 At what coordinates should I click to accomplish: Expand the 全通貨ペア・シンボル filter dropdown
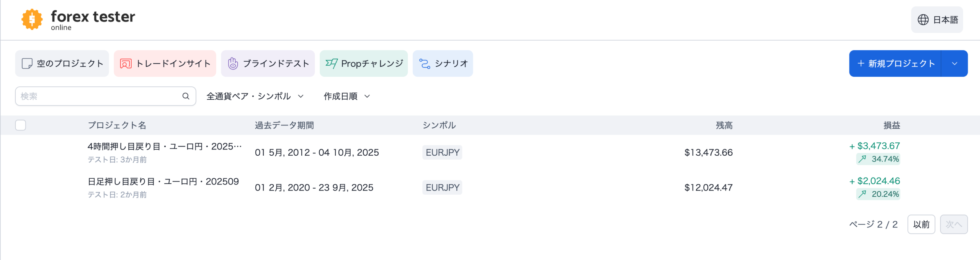(x=255, y=96)
